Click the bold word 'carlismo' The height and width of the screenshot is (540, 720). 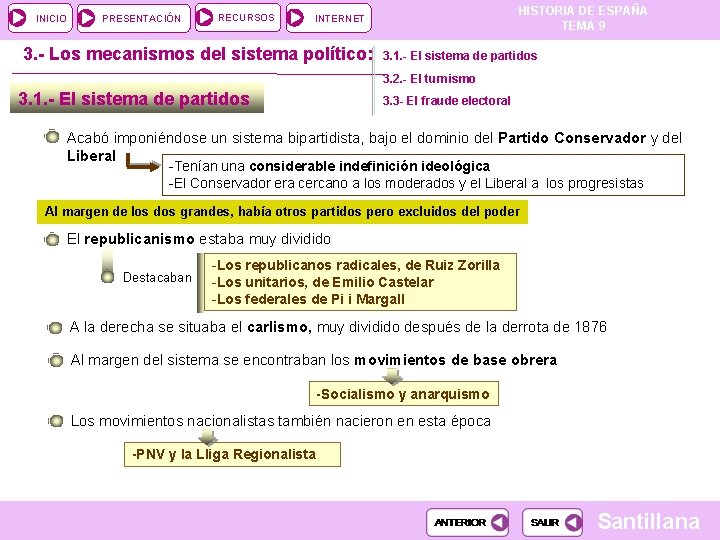point(279,327)
